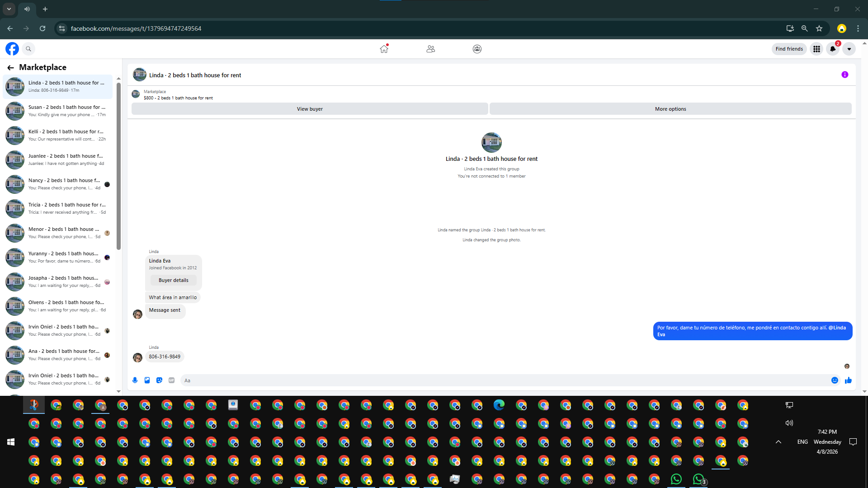This screenshot has width=868, height=488.
Task: Open Facebook notifications bell
Action: [x=833, y=49]
